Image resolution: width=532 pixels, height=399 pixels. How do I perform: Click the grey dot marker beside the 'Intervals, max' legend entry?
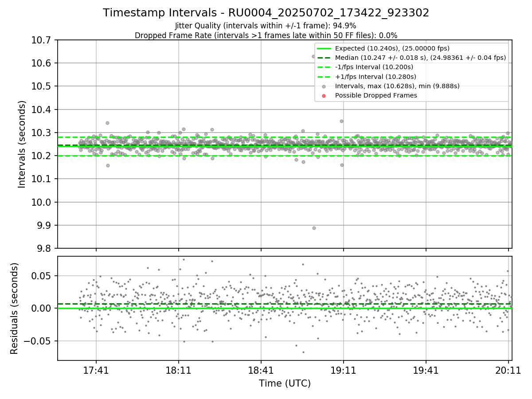[x=324, y=86]
